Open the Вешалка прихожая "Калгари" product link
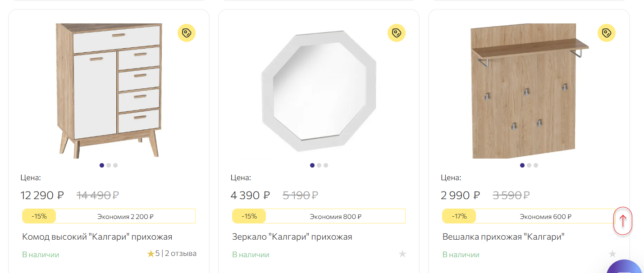 [x=503, y=237]
